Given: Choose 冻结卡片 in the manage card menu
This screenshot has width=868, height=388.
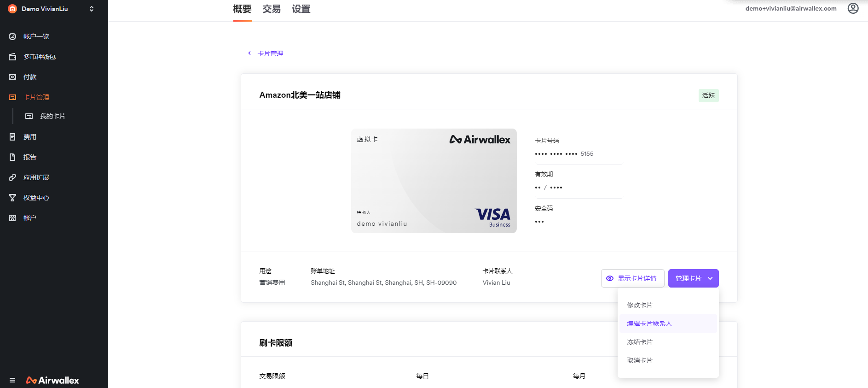Looking at the screenshot, I should point(640,342).
